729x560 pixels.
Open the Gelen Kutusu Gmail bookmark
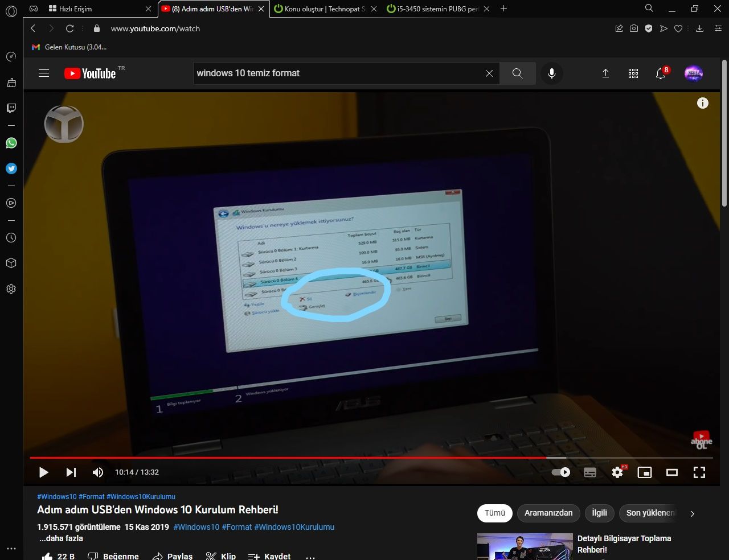tap(69, 47)
